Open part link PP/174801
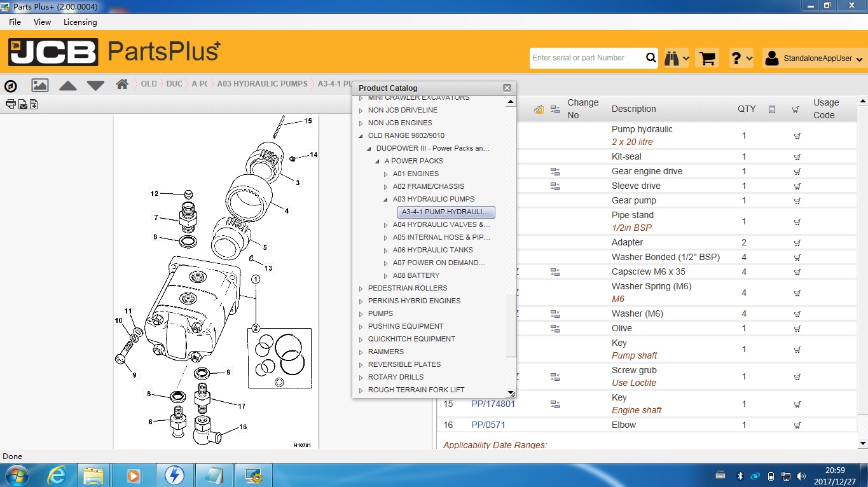 pos(493,404)
